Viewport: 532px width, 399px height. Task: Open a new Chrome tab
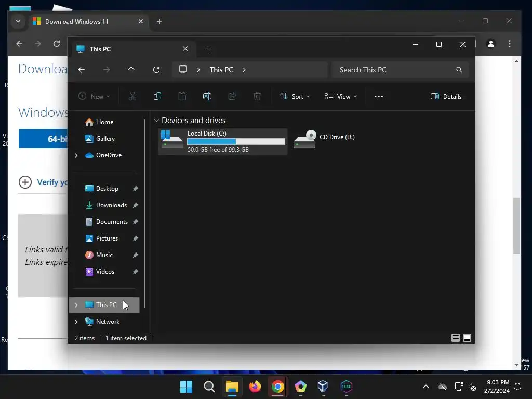[x=159, y=21]
